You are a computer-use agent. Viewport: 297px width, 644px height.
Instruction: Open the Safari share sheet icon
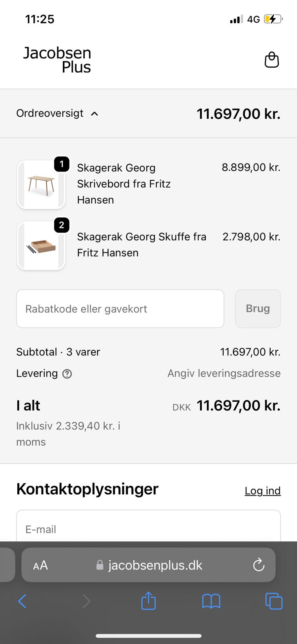[148, 601]
